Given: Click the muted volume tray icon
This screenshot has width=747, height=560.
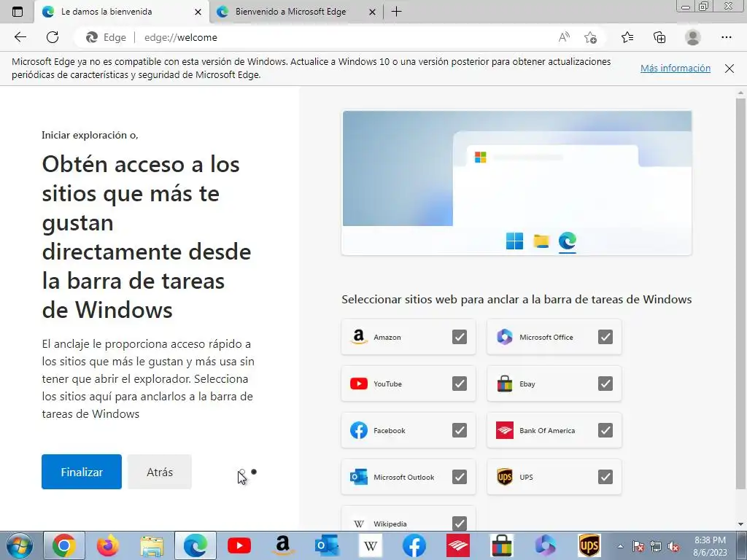Looking at the screenshot, I should point(673,547).
